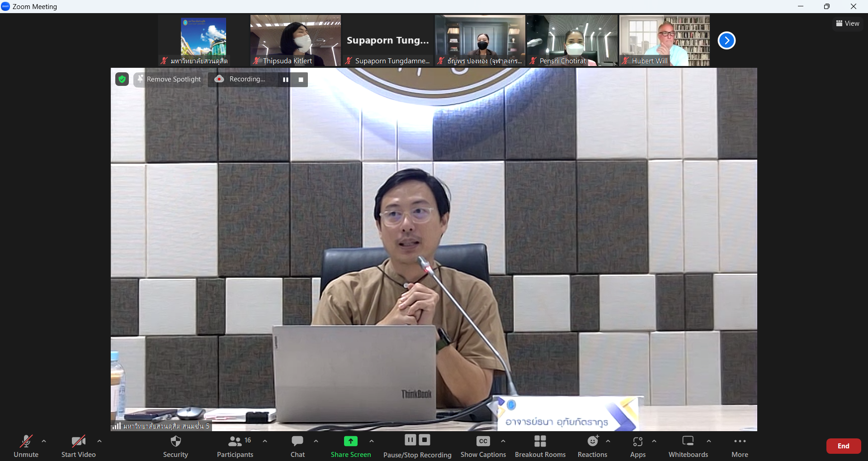Show next participants with the blue arrow
Screen dimensions: 868x461
(726, 41)
